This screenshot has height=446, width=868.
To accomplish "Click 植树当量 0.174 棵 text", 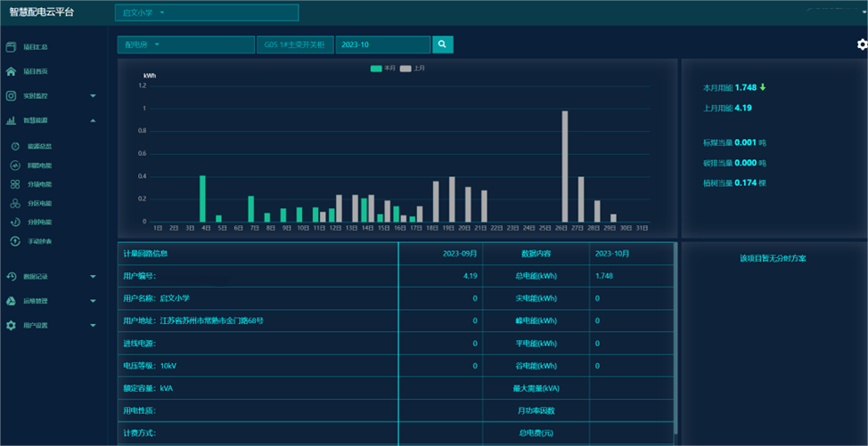I will [734, 182].
